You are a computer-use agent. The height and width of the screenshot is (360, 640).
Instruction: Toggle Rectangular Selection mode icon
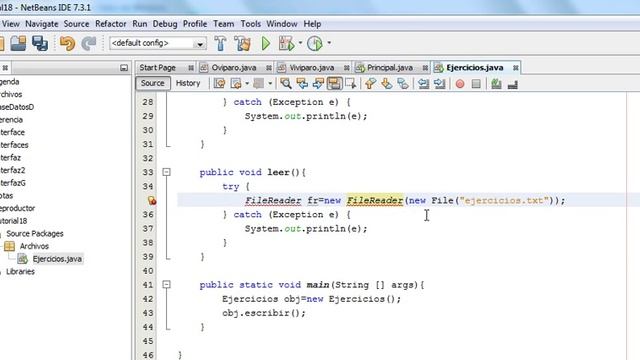[351, 84]
